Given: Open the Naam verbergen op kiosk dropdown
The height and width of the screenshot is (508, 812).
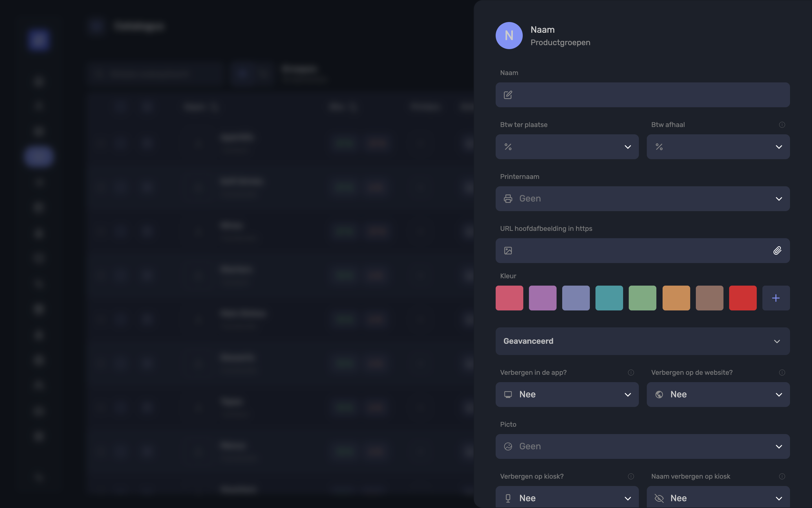Looking at the screenshot, I should 718,497.
